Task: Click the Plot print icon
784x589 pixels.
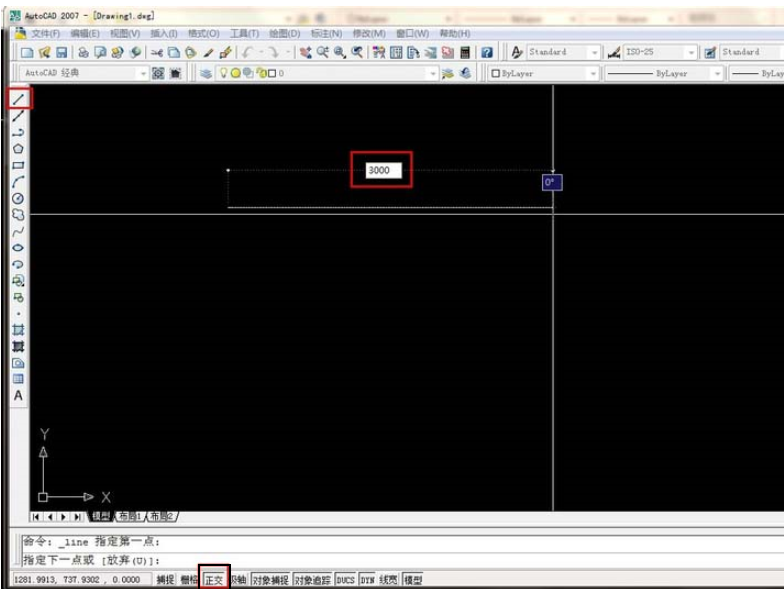Action: [x=84, y=52]
